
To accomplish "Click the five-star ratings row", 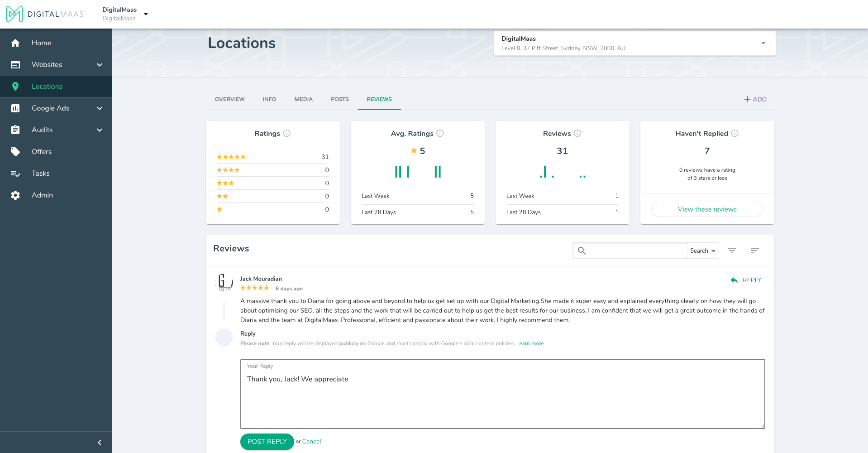I will (273, 157).
